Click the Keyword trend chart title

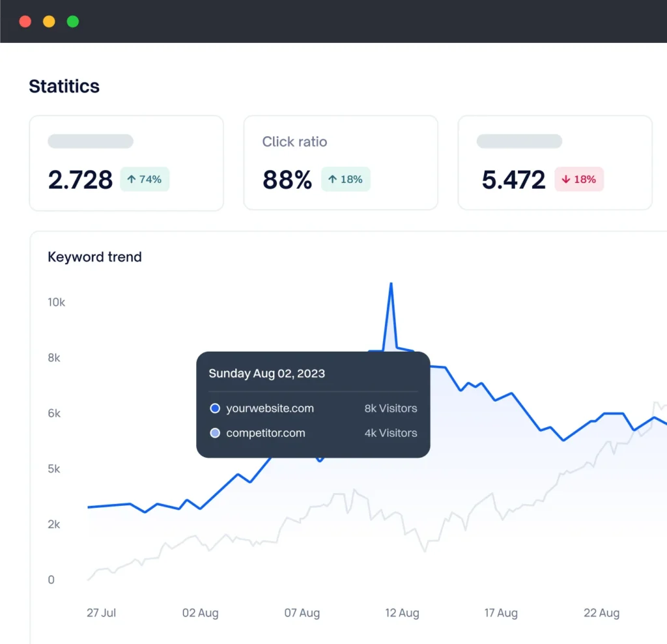pos(94,257)
